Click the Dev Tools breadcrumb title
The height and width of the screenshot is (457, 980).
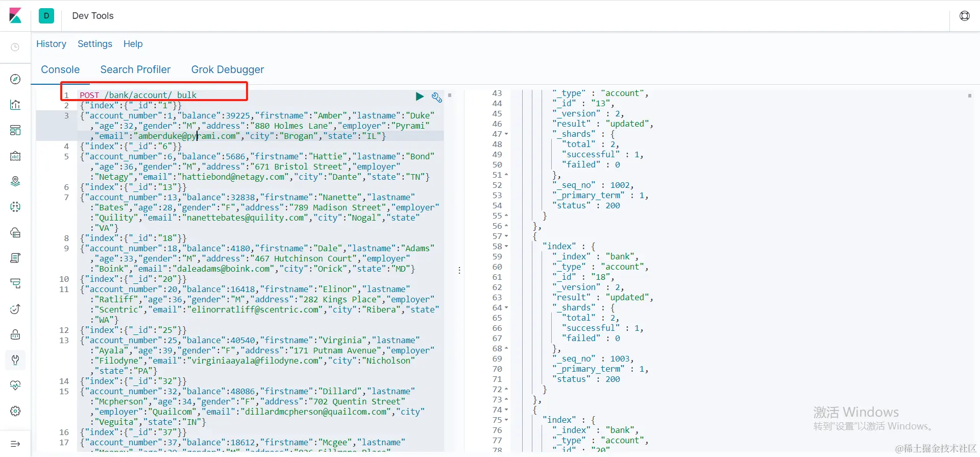coord(93,16)
